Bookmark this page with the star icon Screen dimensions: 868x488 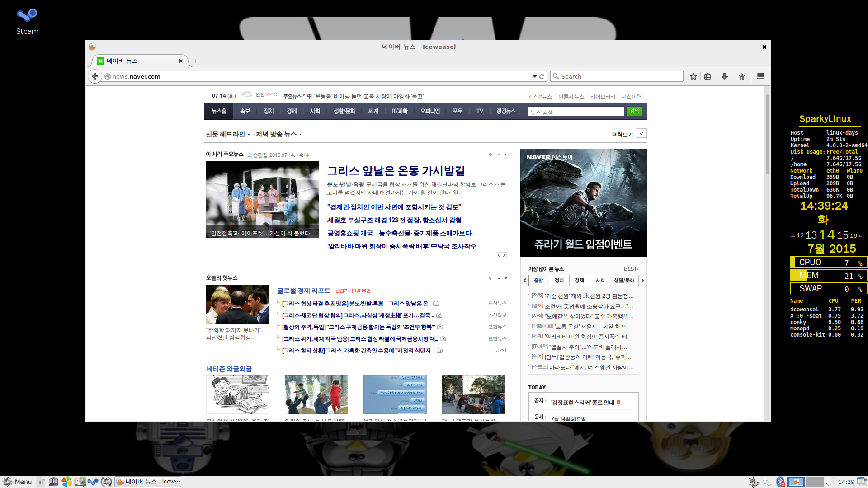pos(693,76)
